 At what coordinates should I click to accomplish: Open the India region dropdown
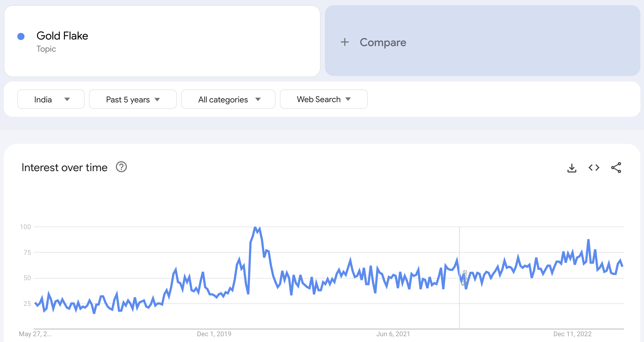pos(51,99)
